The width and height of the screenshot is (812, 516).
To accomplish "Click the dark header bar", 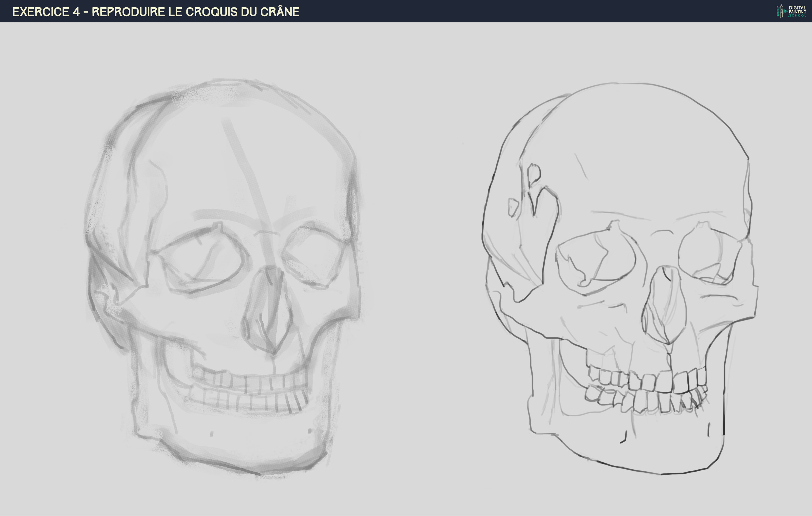I will 506,12.
